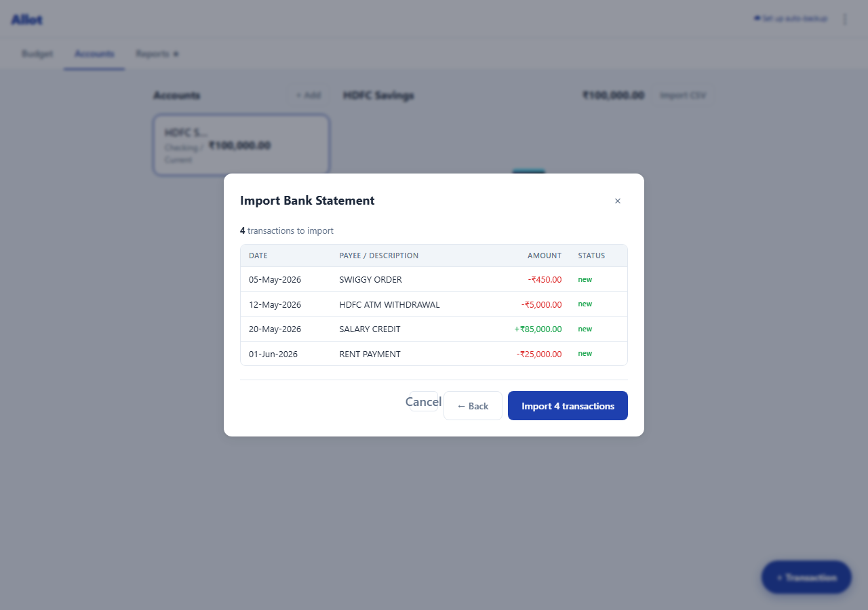Select the HDFC ATM WITHDRAWAL row
868x610 pixels.
434,304
